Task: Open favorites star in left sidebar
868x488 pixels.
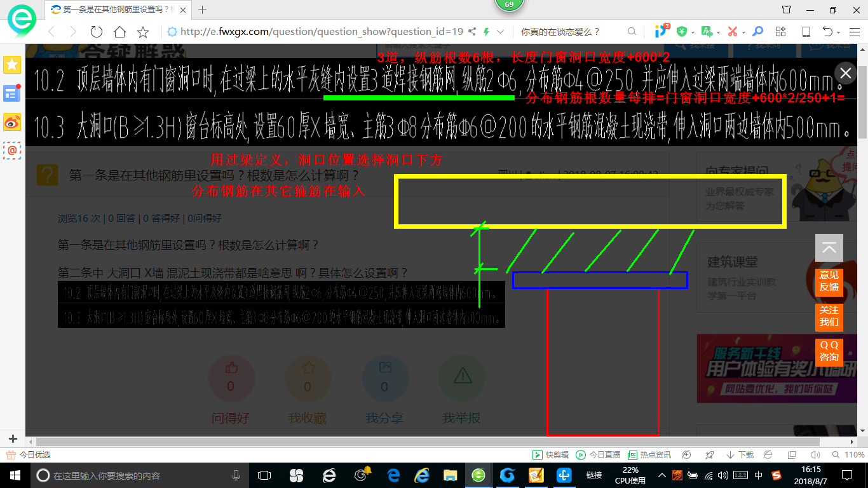Action: tap(12, 64)
